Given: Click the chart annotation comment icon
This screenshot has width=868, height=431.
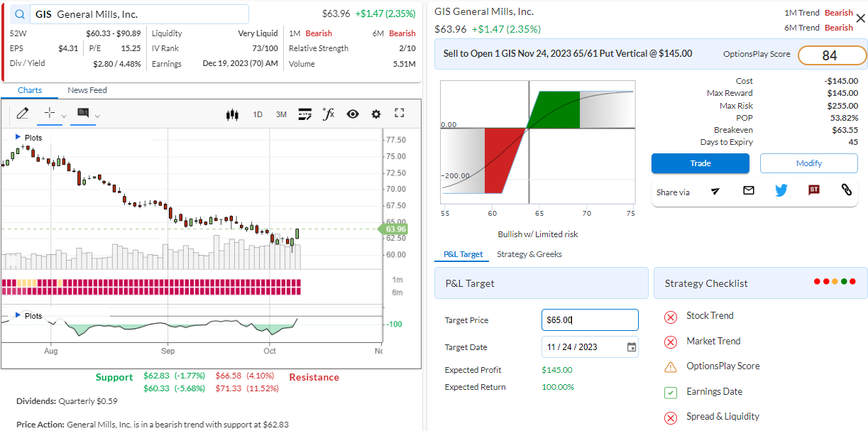Looking at the screenshot, I should click(83, 113).
